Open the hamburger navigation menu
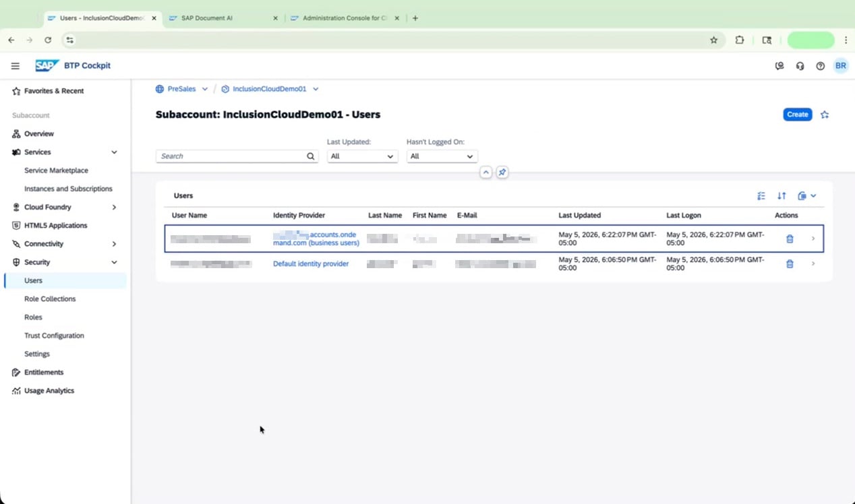The image size is (855, 504). (x=15, y=66)
